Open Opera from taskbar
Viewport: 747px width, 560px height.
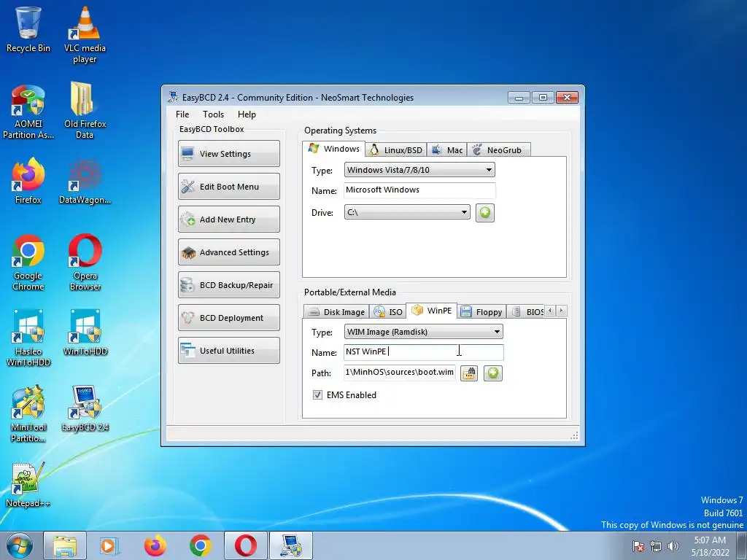pyautogui.click(x=245, y=545)
